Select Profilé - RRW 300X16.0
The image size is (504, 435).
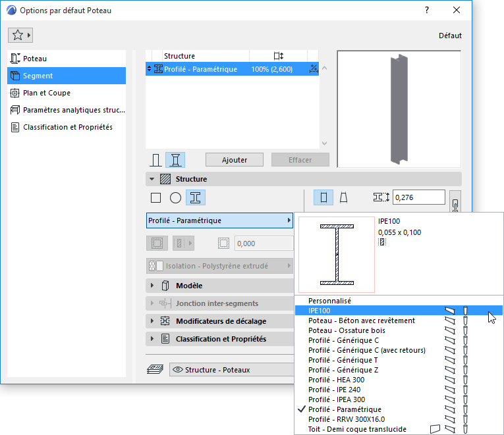[x=399, y=419]
